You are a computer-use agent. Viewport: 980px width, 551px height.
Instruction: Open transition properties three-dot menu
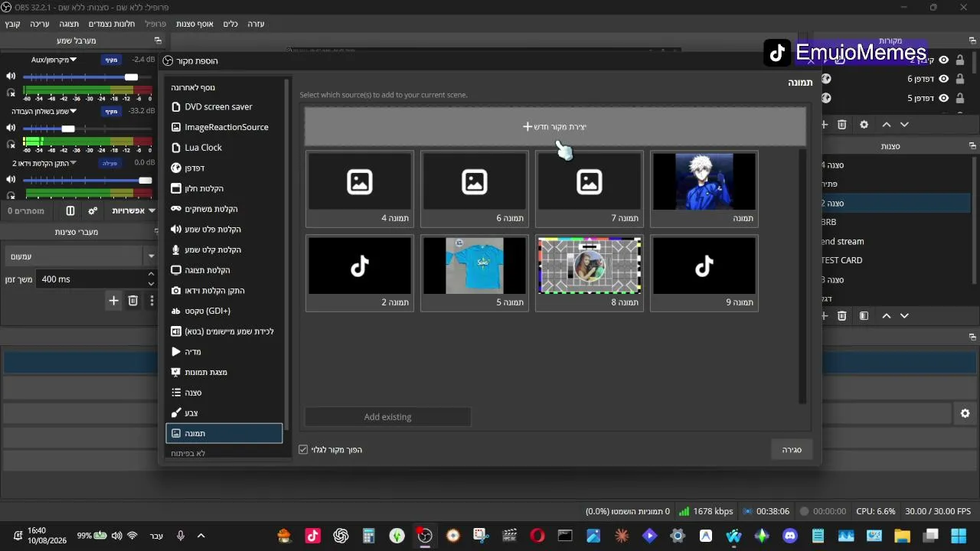pyautogui.click(x=152, y=301)
